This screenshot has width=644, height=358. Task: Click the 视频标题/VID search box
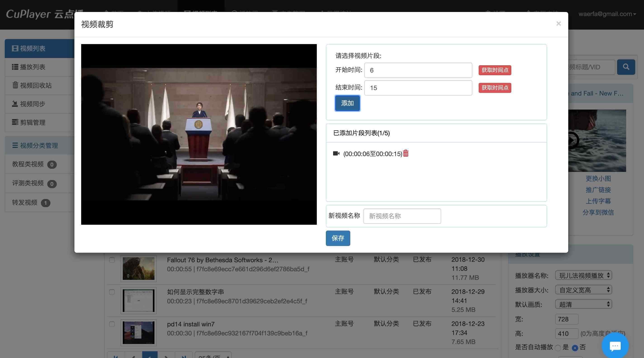coord(591,67)
